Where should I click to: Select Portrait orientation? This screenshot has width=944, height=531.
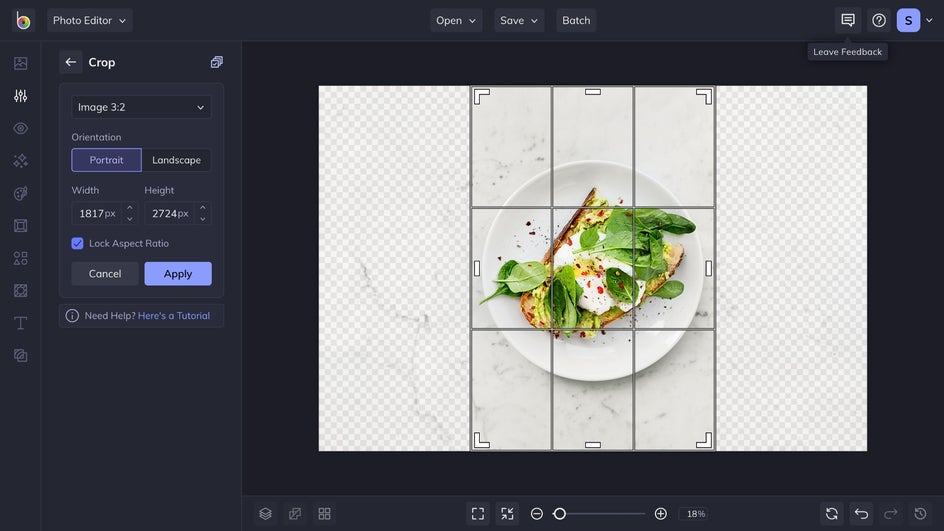[x=107, y=160]
